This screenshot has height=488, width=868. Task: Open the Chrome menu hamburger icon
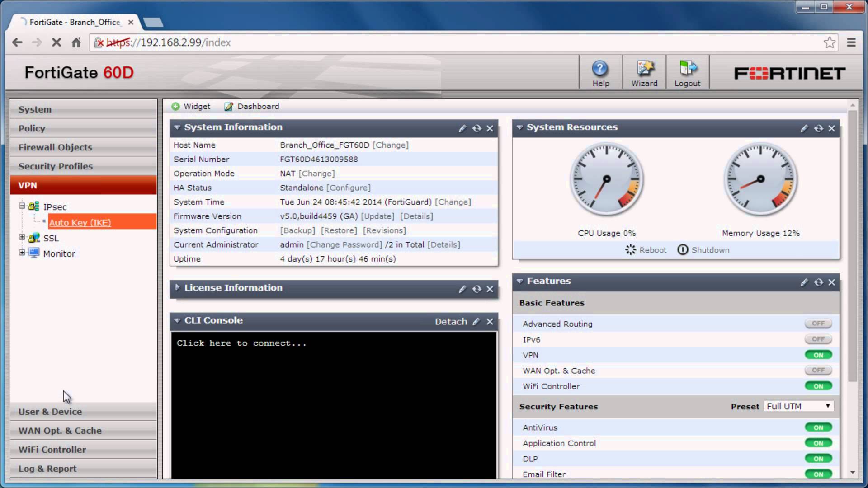851,42
